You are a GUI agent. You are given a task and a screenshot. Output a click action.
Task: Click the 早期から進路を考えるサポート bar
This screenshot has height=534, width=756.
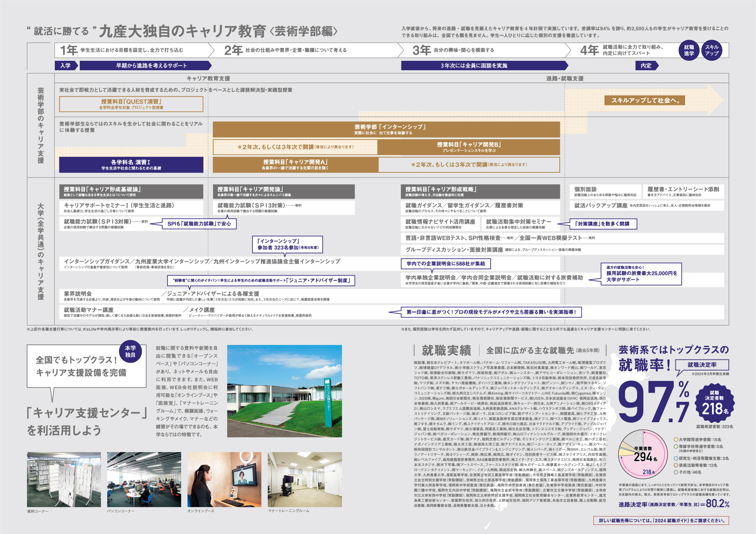tap(146, 66)
